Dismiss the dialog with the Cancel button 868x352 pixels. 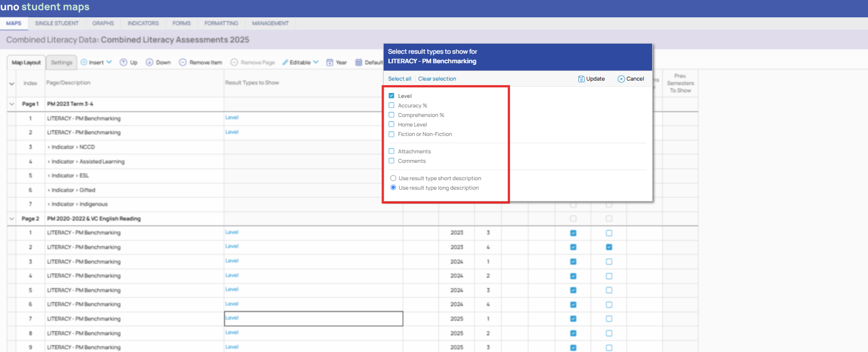point(631,79)
